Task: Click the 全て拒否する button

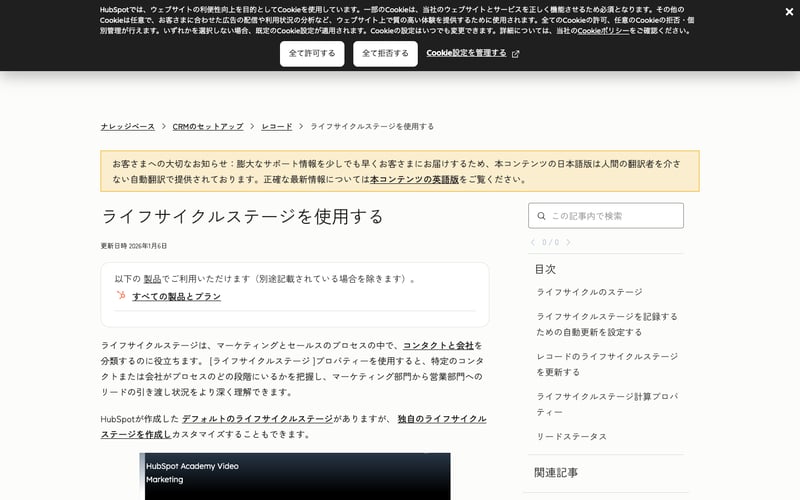Action: pos(385,54)
